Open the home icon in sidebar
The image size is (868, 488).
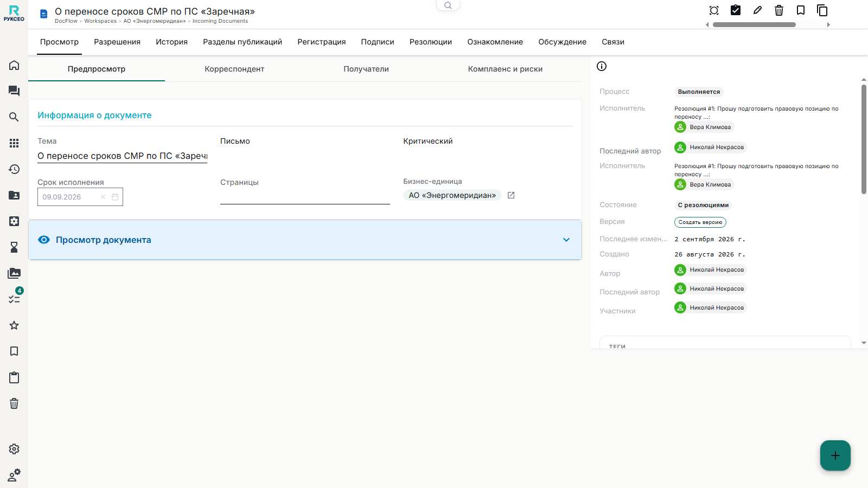point(14,65)
